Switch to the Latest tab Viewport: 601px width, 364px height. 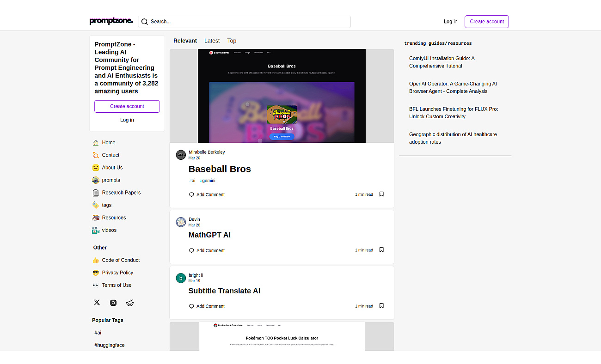212,41
